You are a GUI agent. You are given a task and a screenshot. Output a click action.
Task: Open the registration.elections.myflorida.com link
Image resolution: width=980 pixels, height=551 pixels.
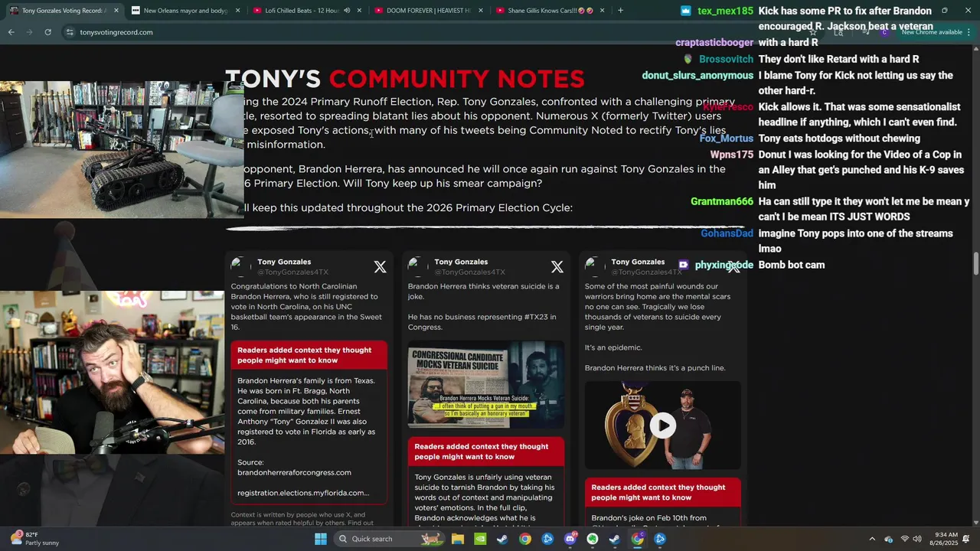(303, 493)
